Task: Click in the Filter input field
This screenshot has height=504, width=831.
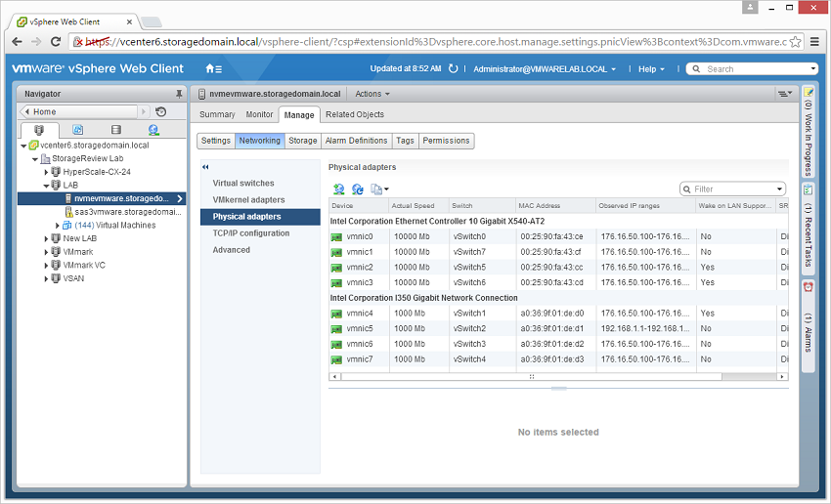Action: [x=731, y=189]
